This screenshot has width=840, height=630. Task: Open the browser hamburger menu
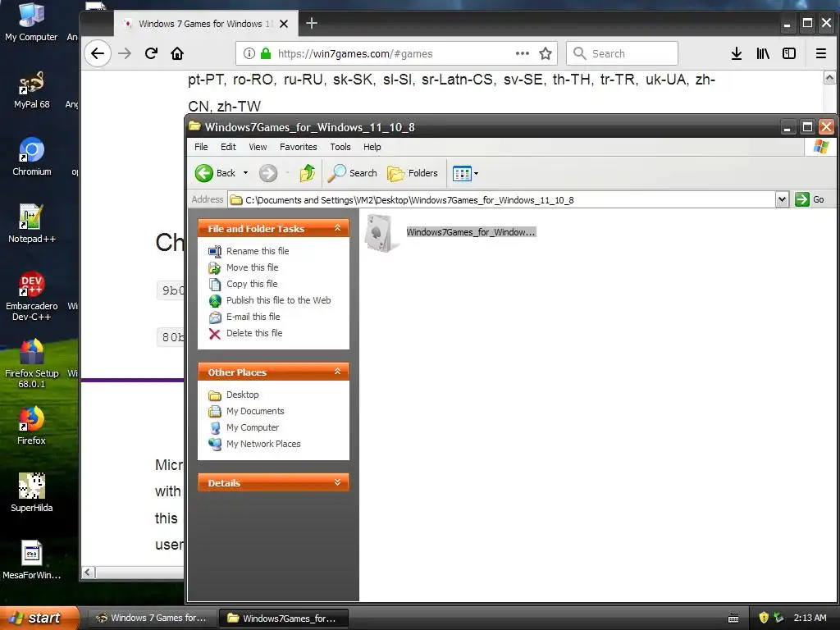[820, 53]
